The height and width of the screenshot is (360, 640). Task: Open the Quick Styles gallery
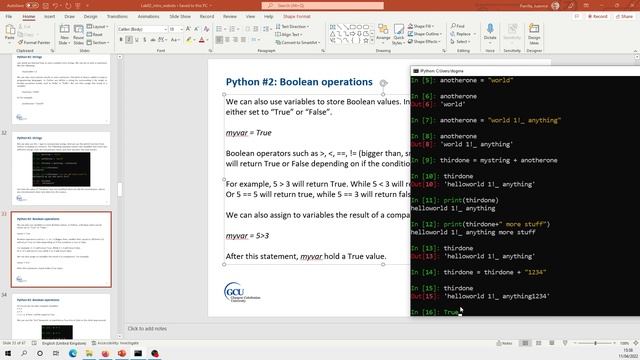click(x=398, y=34)
